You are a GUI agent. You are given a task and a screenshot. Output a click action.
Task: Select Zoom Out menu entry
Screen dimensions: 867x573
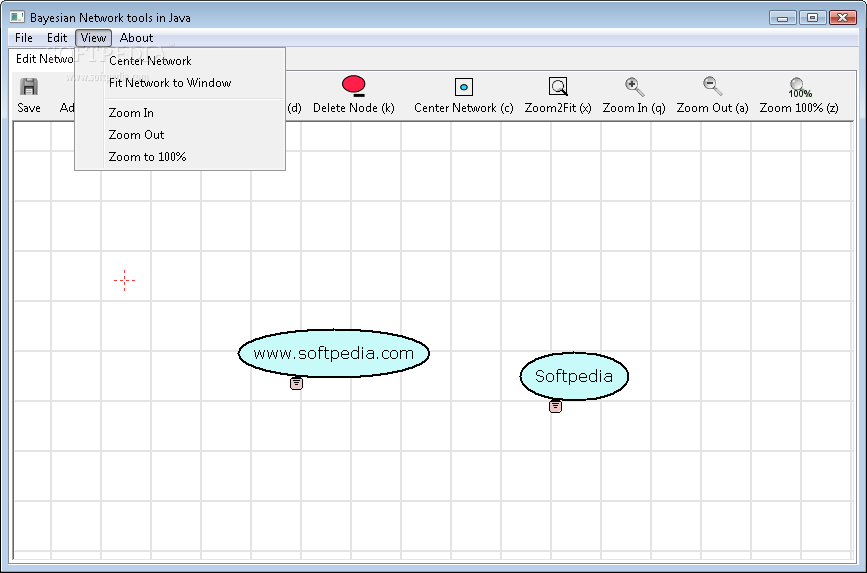(180, 135)
